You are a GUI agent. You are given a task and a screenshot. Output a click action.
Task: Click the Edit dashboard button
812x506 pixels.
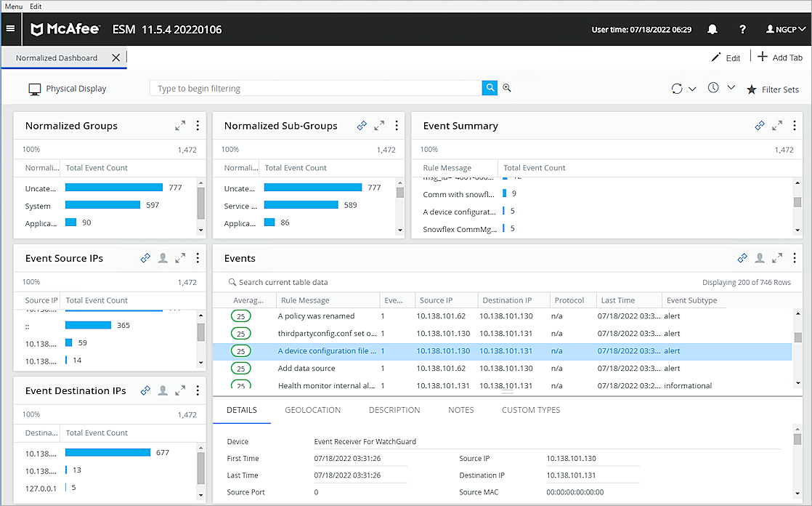click(x=726, y=57)
